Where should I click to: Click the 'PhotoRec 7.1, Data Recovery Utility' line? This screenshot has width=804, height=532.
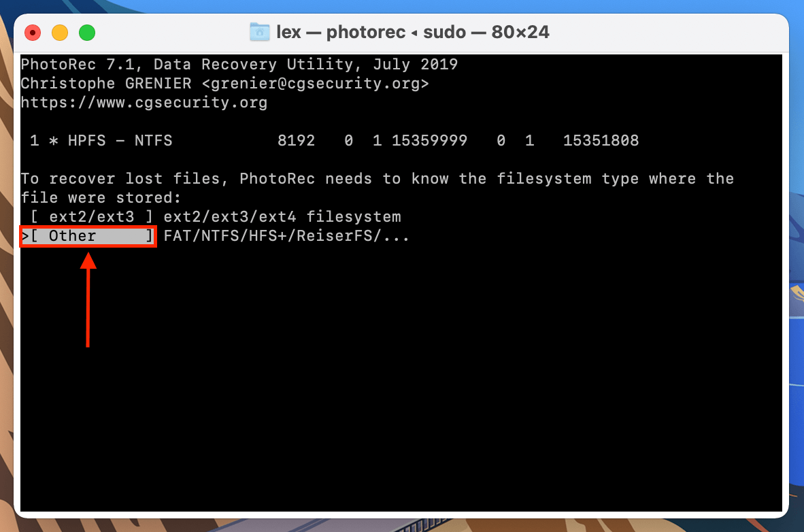click(239, 65)
